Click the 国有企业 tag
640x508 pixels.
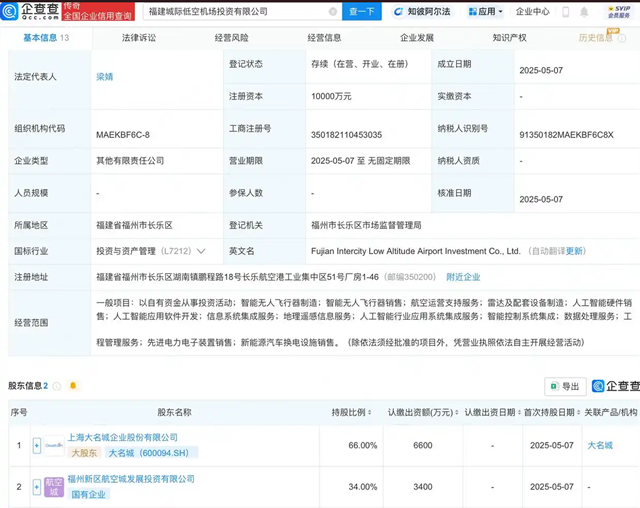click(x=88, y=495)
